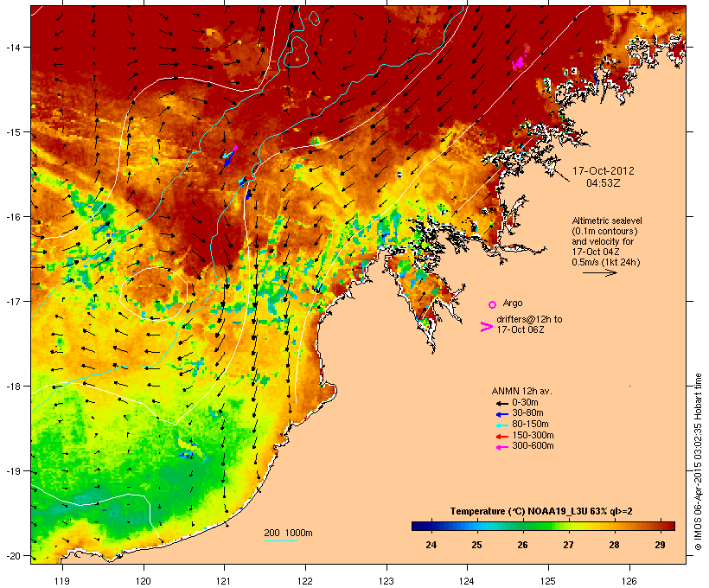Click the green section of the colorbar above 26
Image resolution: width=709 pixels, height=588 pixels.
(523, 526)
